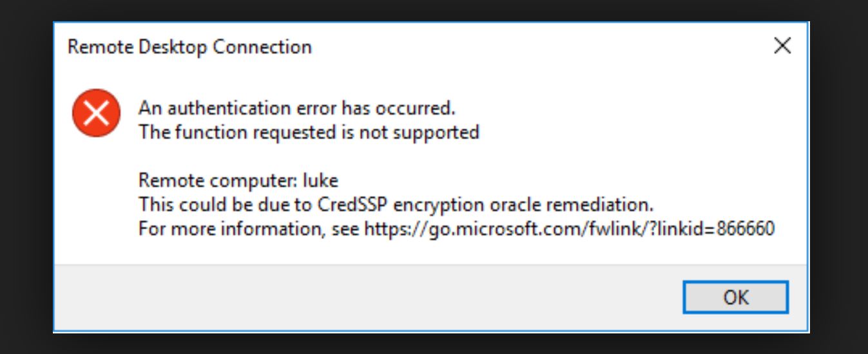Image resolution: width=868 pixels, height=354 pixels.
Task: Click the word 'CredSSP' in the message
Action: pos(353,205)
